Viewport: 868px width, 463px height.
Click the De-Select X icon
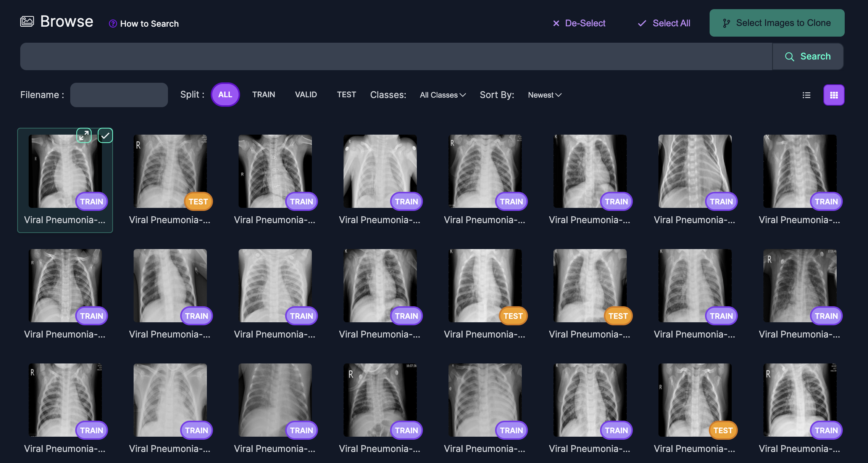pyautogui.click(x=556, y=23)
